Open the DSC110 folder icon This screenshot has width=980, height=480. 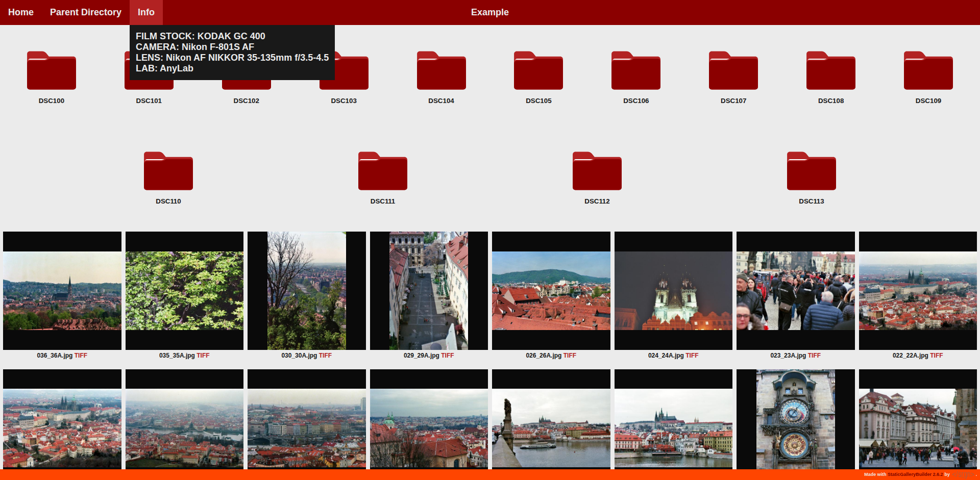(x=168, y=171)
